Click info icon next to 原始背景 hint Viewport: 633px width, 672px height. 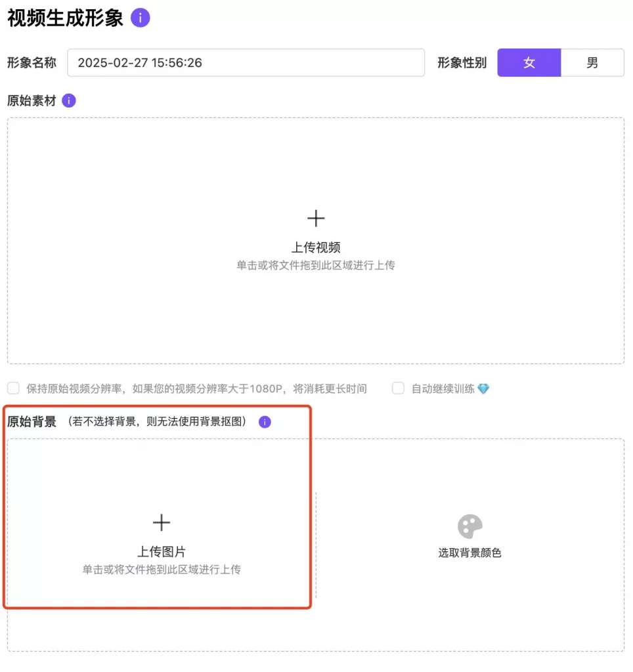[265, 422]
